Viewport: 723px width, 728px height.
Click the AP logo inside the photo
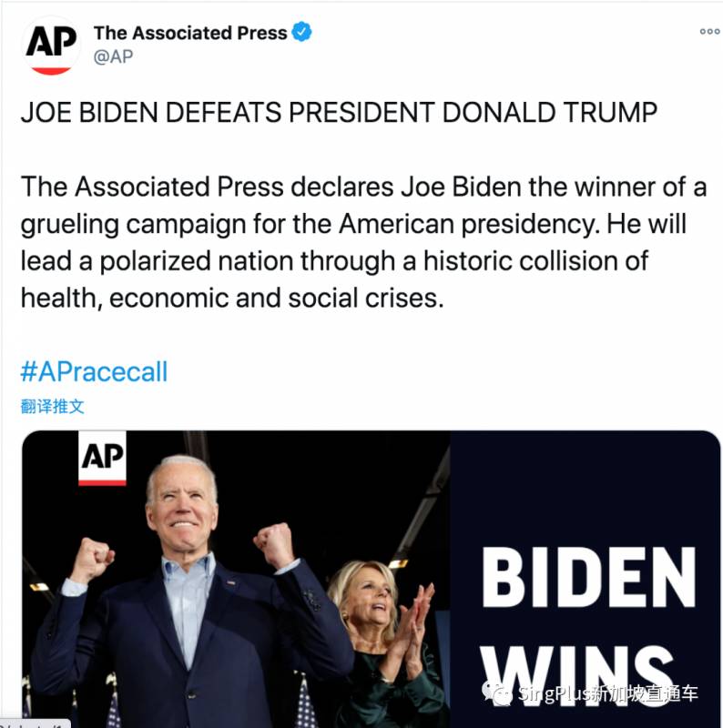click(102, 458)
